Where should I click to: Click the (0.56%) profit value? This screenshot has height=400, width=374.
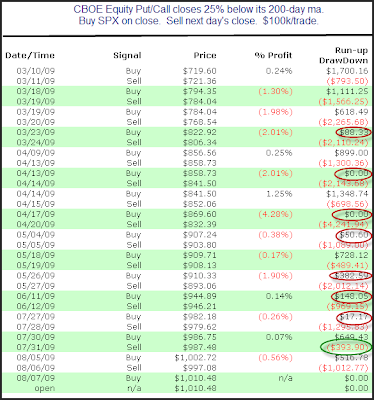point(275,358)
